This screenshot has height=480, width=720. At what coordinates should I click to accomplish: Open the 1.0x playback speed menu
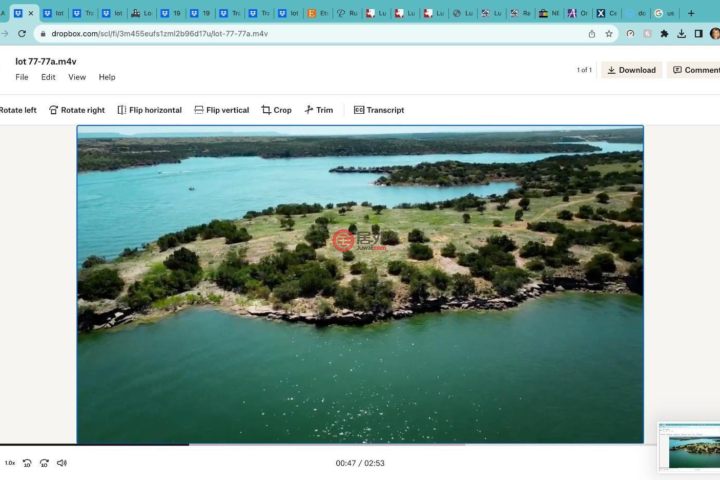click(x=10, y=463)
